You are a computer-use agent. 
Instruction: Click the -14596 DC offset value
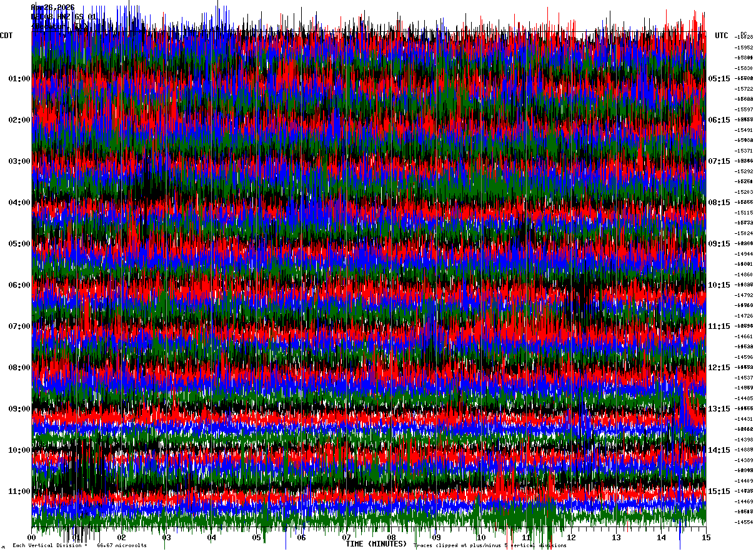744,357
